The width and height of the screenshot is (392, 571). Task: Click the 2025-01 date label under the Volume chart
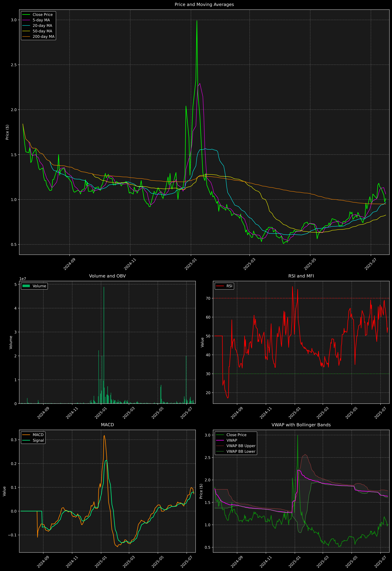click(100, 413)
